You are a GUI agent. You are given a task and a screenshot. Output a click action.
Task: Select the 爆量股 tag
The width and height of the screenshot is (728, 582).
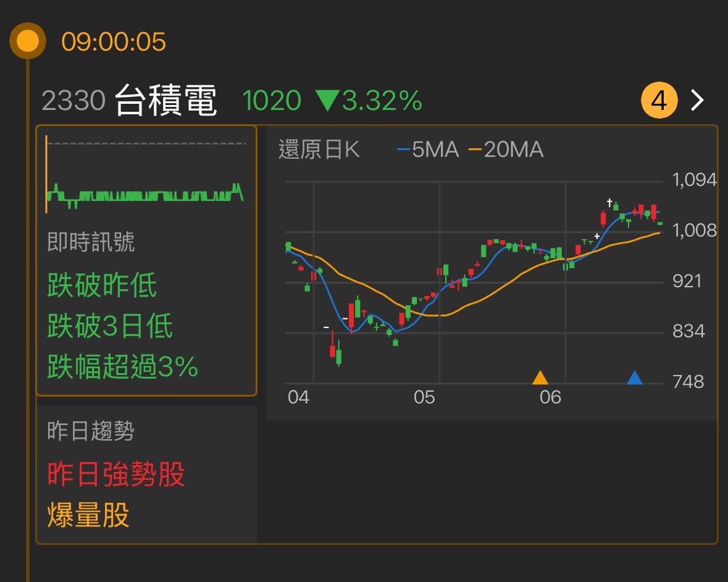point(88,515)
